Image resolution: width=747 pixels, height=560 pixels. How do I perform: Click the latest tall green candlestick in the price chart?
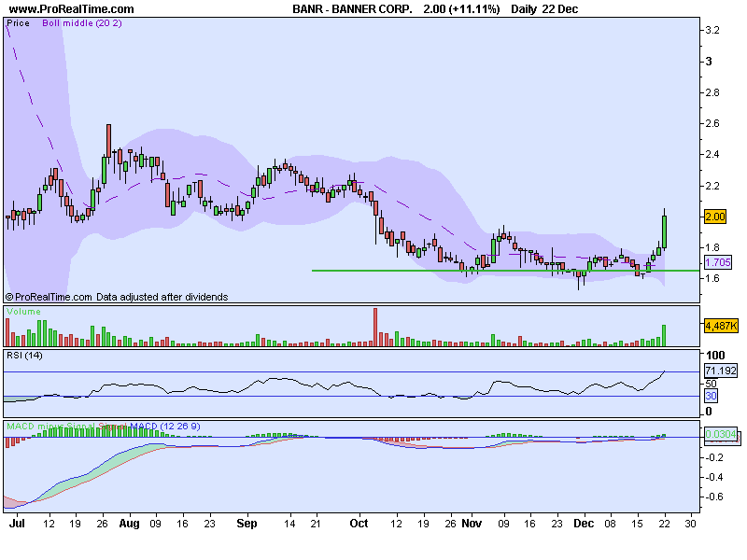coord(664,231)
